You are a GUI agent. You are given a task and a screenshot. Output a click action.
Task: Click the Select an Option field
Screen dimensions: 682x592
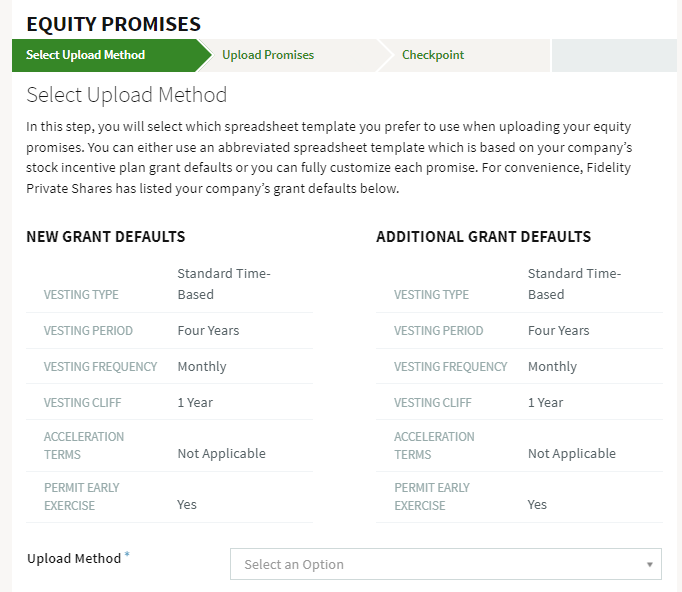pos(446,564)
